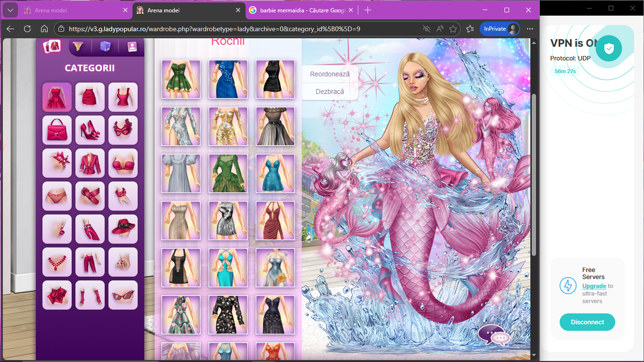
Task: Select the earrings category icon
Action: click(57, 229)
